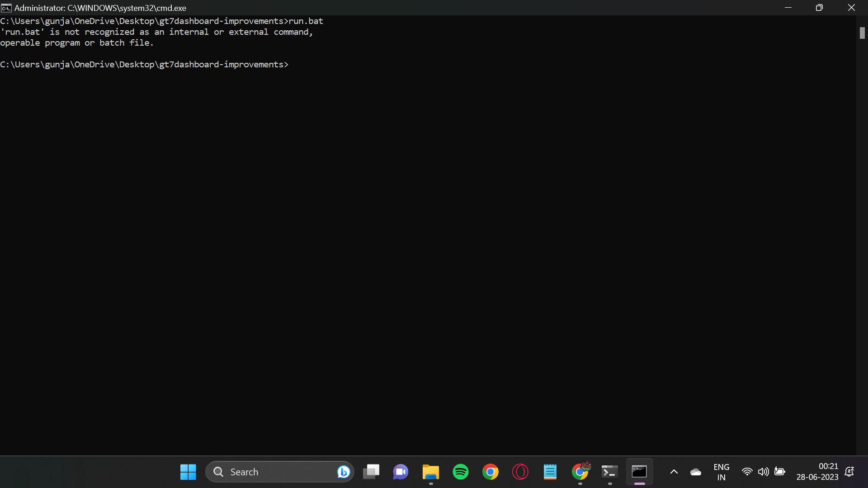Image resolution: width=868 pixels, height=488 pixels.
Task: Open the clock and notification center
Action: point(817,471)
